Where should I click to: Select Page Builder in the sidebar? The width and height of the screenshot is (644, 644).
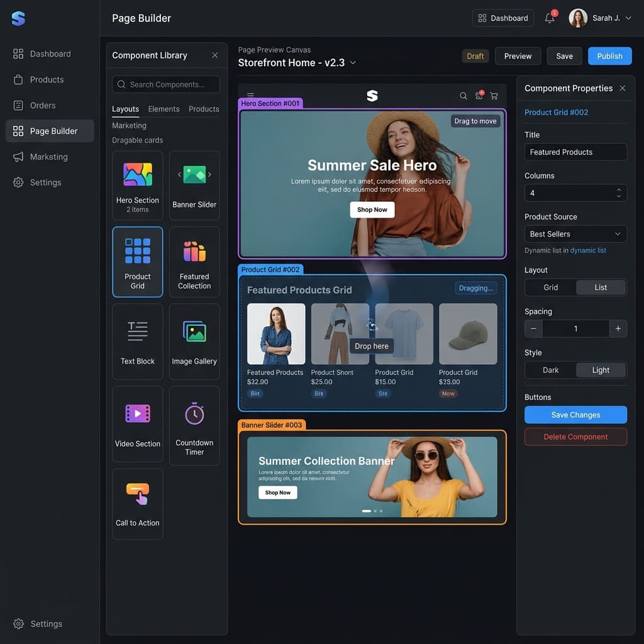pyautogui.click(x=50, y=131)
